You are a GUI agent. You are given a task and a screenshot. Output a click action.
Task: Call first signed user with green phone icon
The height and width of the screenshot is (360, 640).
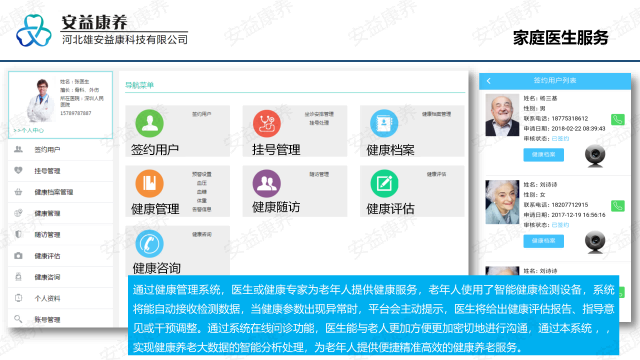(618, 120)
